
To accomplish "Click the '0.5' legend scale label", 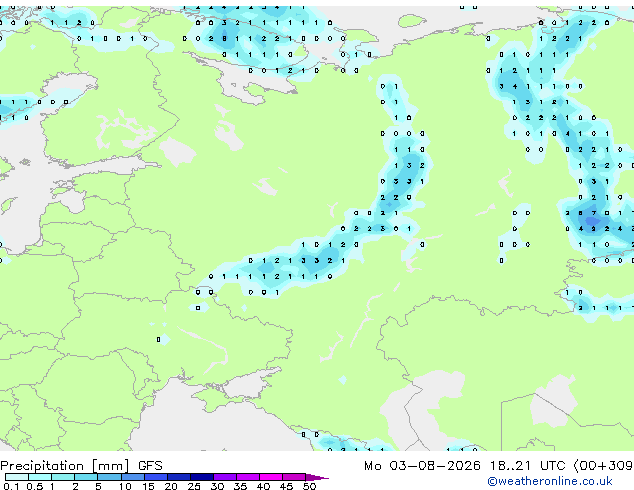I will (x=35, y=486).
